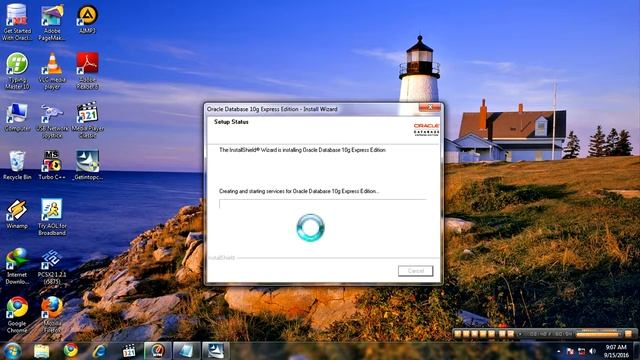This screenshot has height=360, width=640.
Task: Launch Media Player Classic desktop shortcut
Action: (87, 120)
